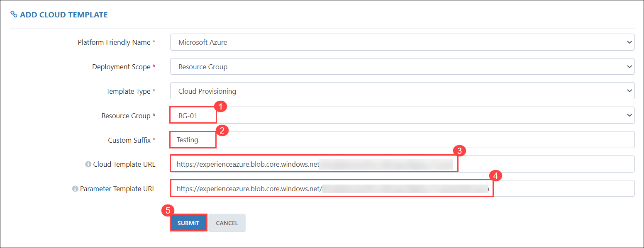Click the red step 2 badge near Testing
The width and height of the screenshot is (644, 248).
click(222, 131)
